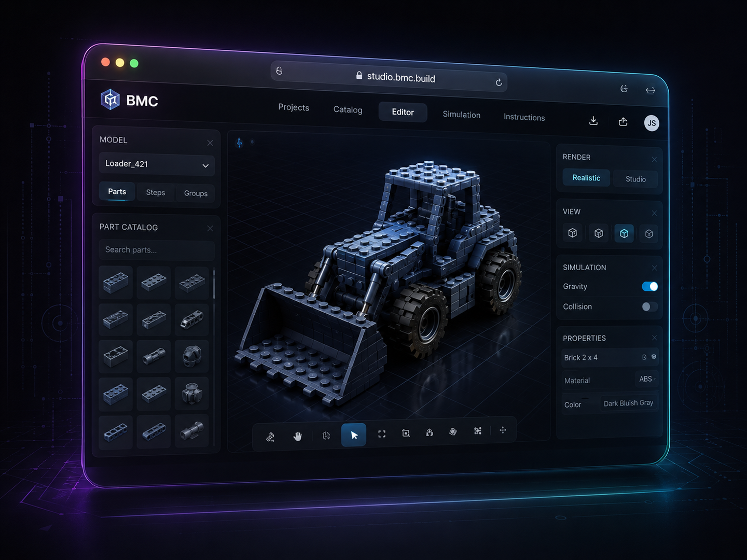This screenshot has height=560, width=747.
Task: Click the studio.bmc.build address bar
Action: 389,77
